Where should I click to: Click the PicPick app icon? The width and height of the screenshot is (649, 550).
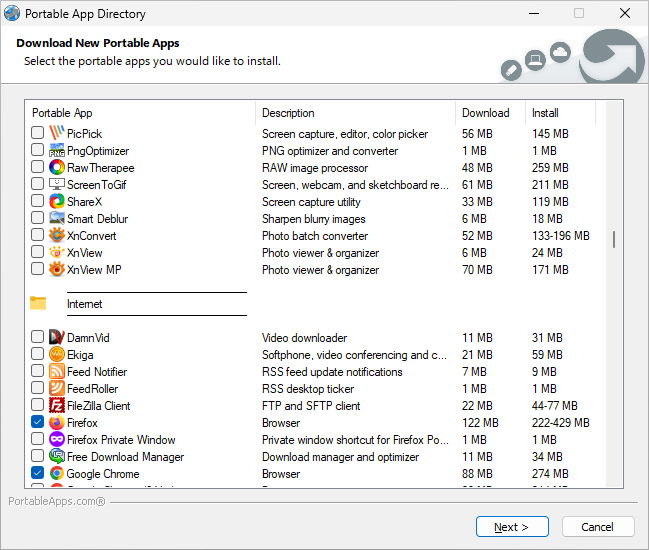[57, 134]
